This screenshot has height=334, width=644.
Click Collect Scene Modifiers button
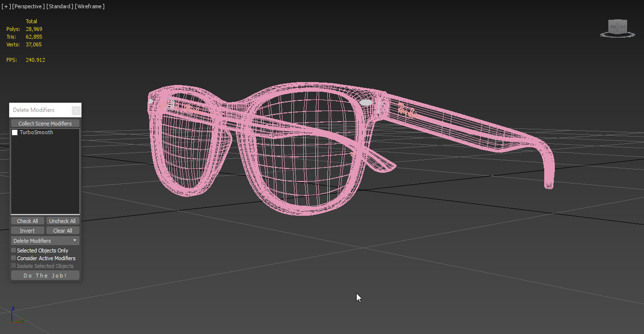pyautogui.click(x=45, y=124)
